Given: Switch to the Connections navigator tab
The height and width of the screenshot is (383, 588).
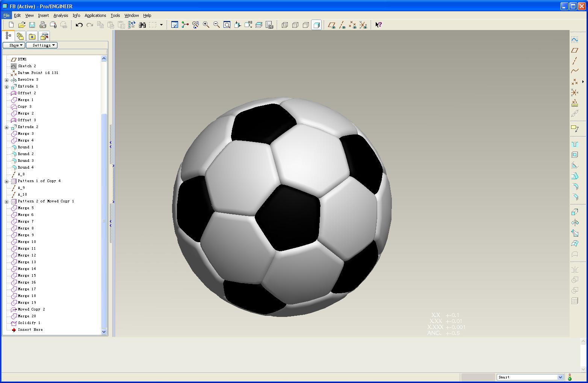Looking at the screenshot, I should [44, 36].
